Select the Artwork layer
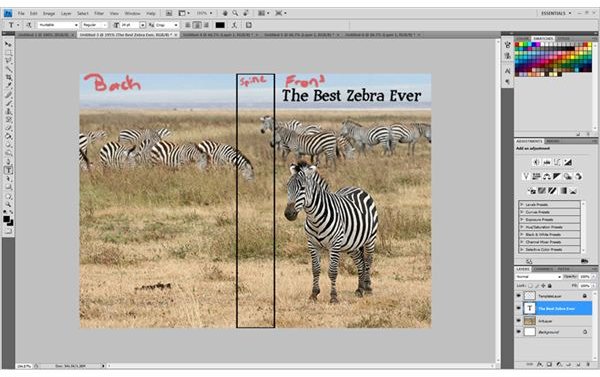This screenshot has height=377, width=600. pos(554,320)
